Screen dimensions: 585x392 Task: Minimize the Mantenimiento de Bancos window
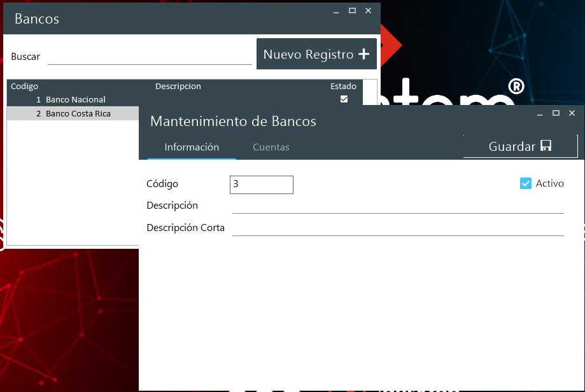click(x=540, y=113)
